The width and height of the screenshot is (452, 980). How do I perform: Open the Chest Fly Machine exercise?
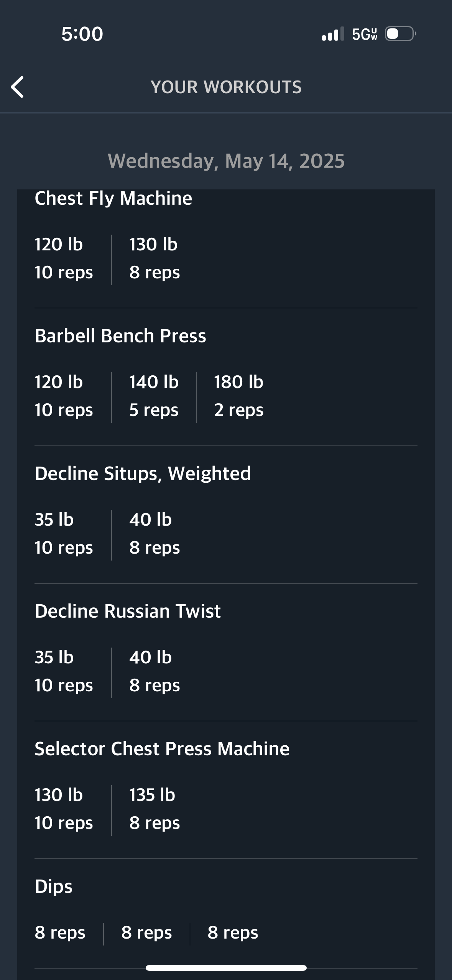click(113, 198)
